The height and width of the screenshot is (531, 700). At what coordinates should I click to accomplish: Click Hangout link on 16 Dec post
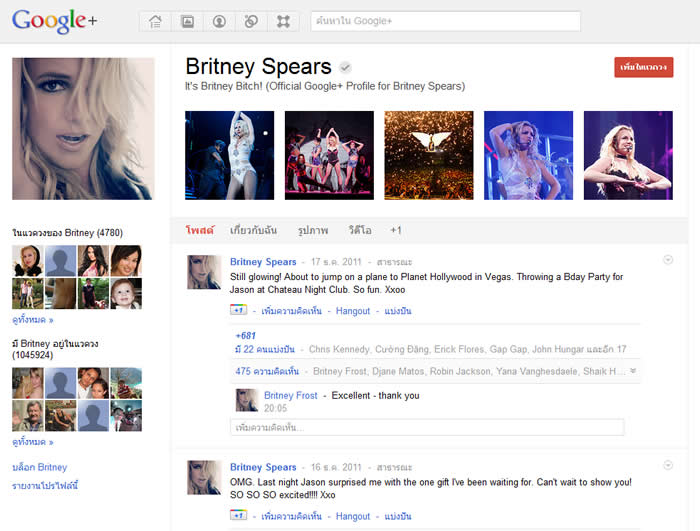353,516
